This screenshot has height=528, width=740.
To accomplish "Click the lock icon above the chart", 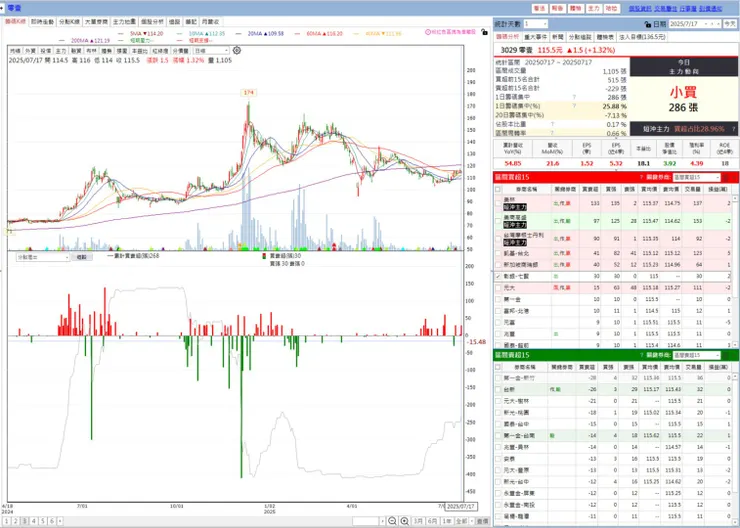I will click(x=484, y=32).
